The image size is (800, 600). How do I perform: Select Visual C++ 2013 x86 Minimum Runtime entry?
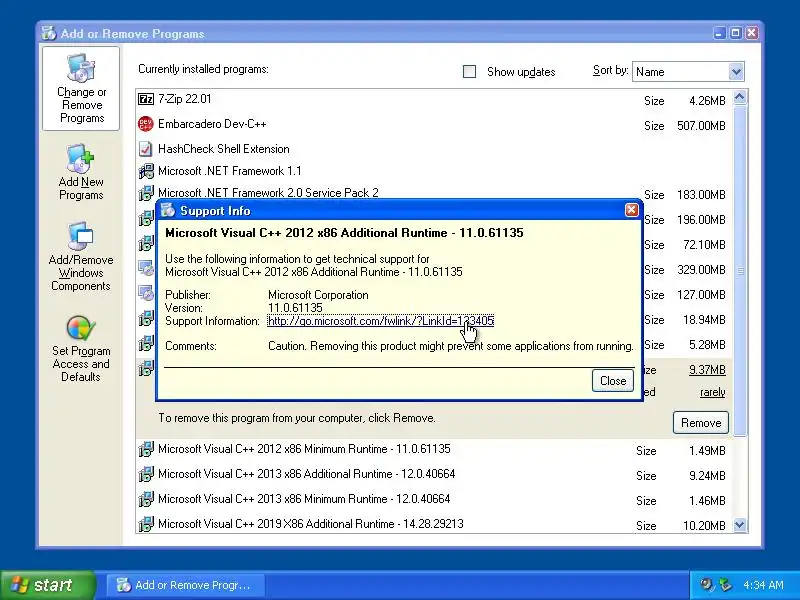(x=434, y=499)
